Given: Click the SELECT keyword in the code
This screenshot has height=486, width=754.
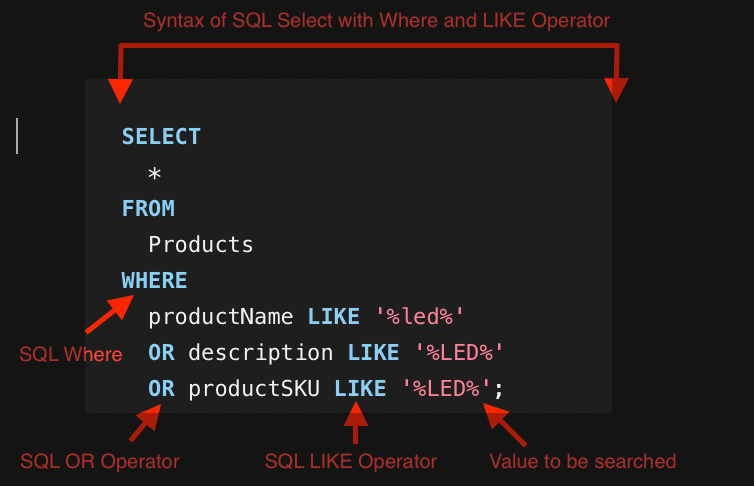Looking at the screenshot, I should pyautogui.click(x=161, y=137).
